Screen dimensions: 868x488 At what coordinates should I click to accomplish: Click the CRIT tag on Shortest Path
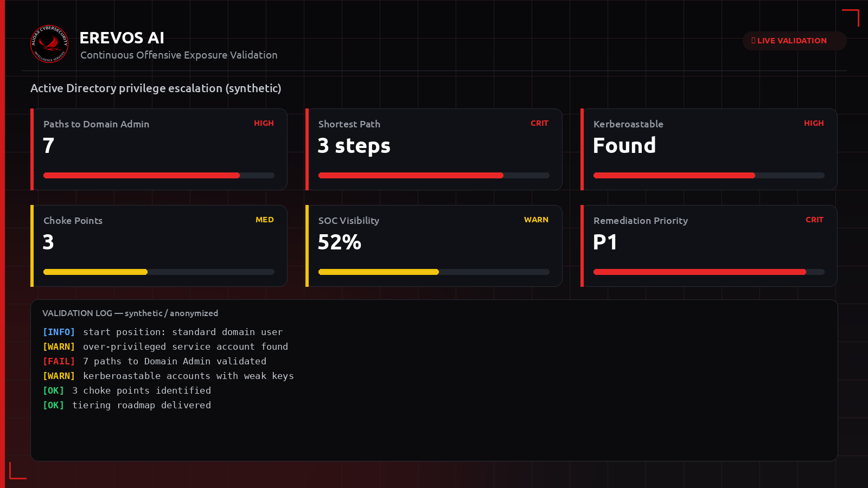539,123
